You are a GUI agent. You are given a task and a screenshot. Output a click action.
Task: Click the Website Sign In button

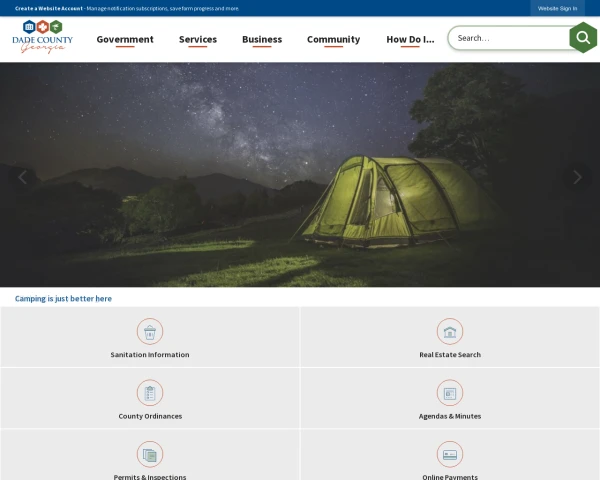coord(558,8)
